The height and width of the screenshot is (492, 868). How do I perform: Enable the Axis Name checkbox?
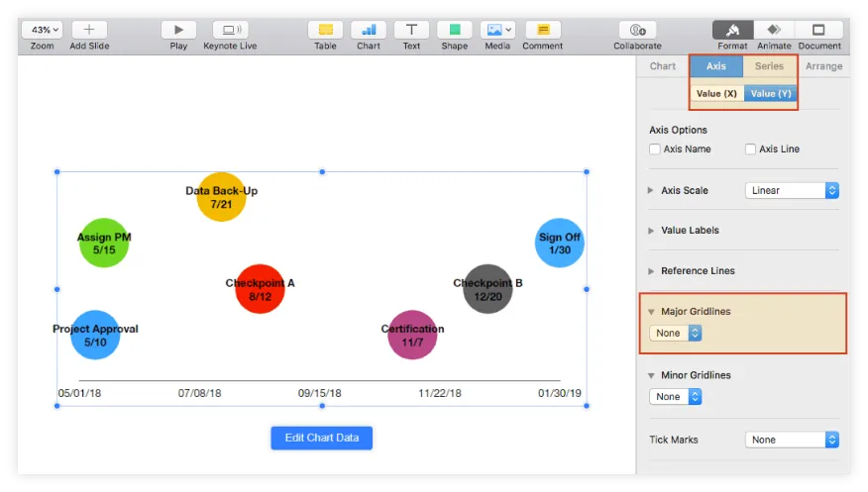tap(655, 149)
